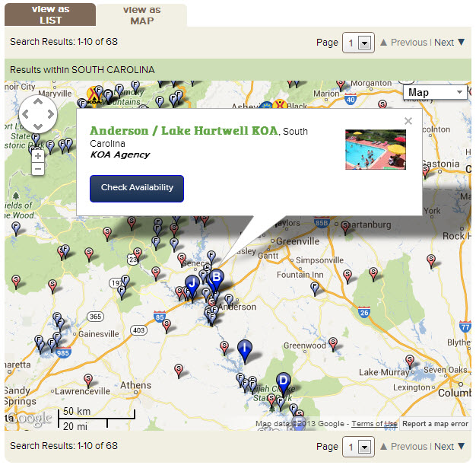This screenshot has width=476, height=465.
Task: View the campground pool photo thumbnail
Action: (376, 149)
